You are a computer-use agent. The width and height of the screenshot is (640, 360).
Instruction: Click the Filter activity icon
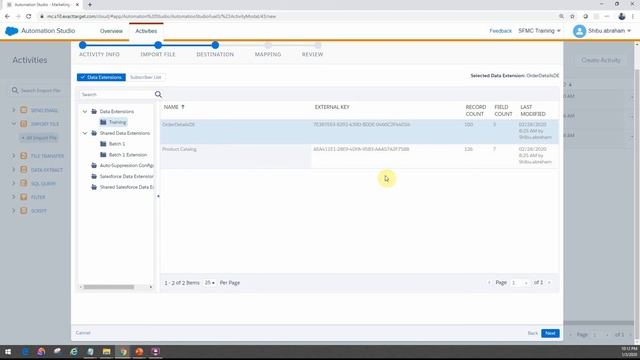(24, 197)
